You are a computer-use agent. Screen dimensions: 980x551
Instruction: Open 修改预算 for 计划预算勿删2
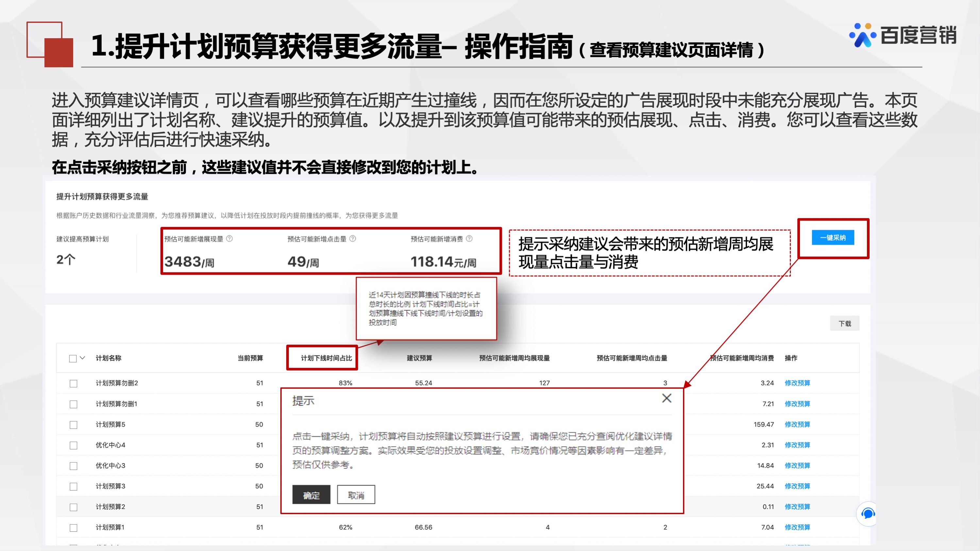pyautogui.click(x=798, y=383)
